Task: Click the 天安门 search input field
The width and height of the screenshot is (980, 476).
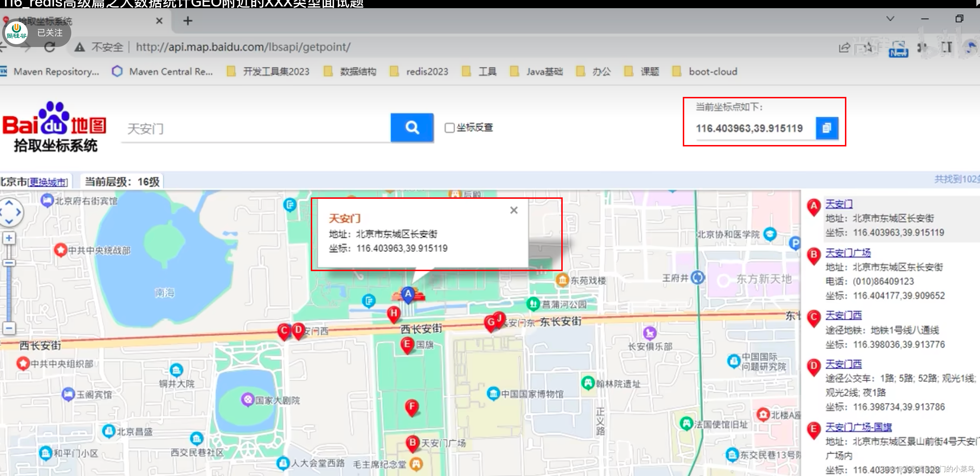Action: (x=256, y=129)
